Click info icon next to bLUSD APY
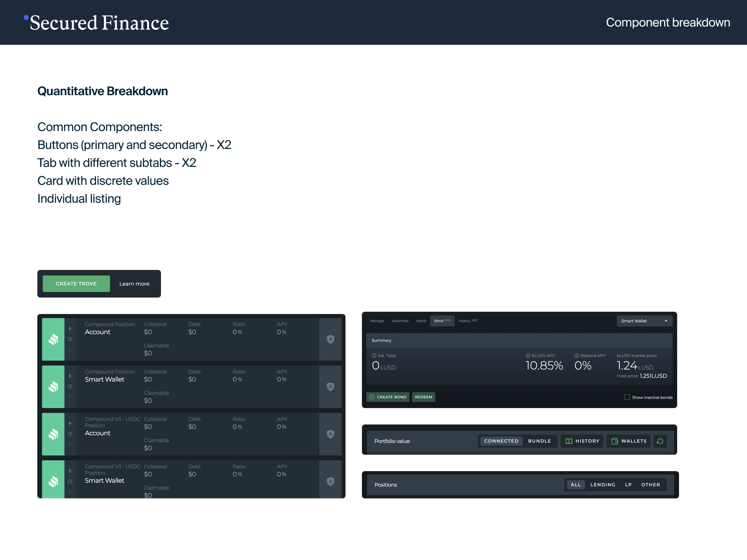The height and width of the screenshot is (560, 747). coord(528,356)
